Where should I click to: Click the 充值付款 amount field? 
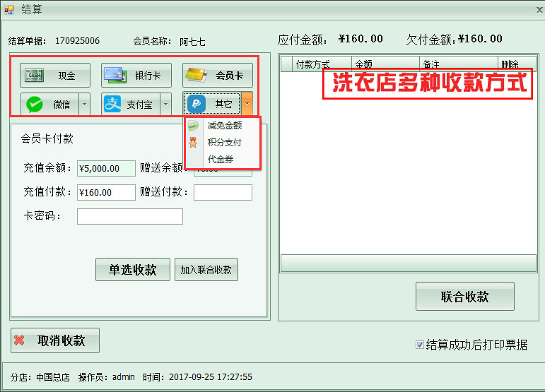(106, 192)
